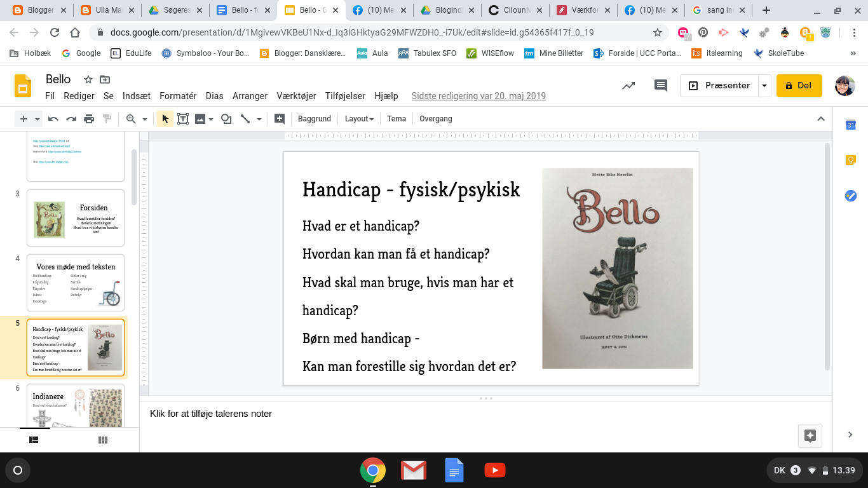The image size is (868, 488).
Task: Click the Præsenter button
Action: point(720,86)
